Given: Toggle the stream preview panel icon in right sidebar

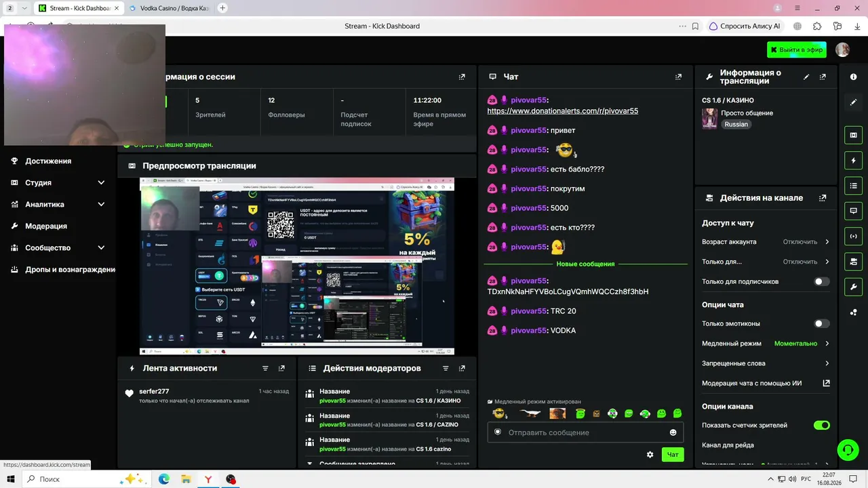Looking at the screenshot, I should (853, 135).
